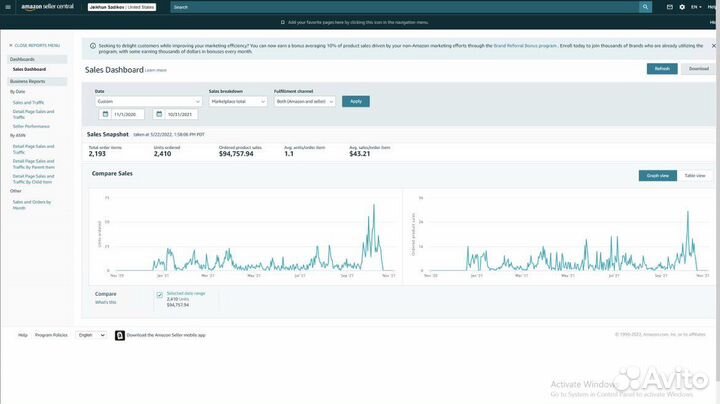Open the hamburger navigation menu
This screenshot has width=720, height=404.
pos(9,7)
